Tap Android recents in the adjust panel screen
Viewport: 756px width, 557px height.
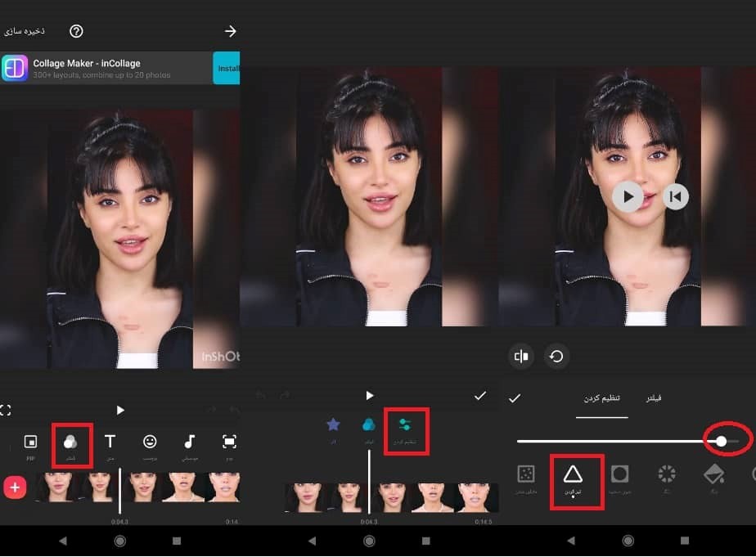point(685,541)
